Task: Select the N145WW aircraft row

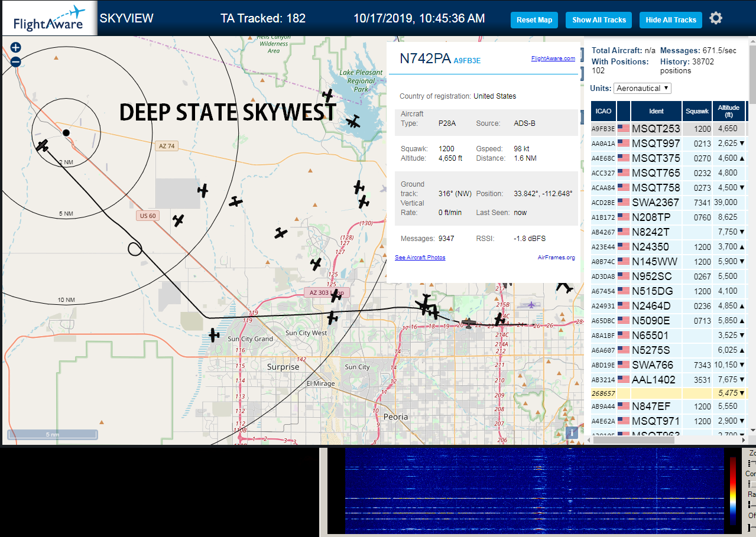Action: 669,262
